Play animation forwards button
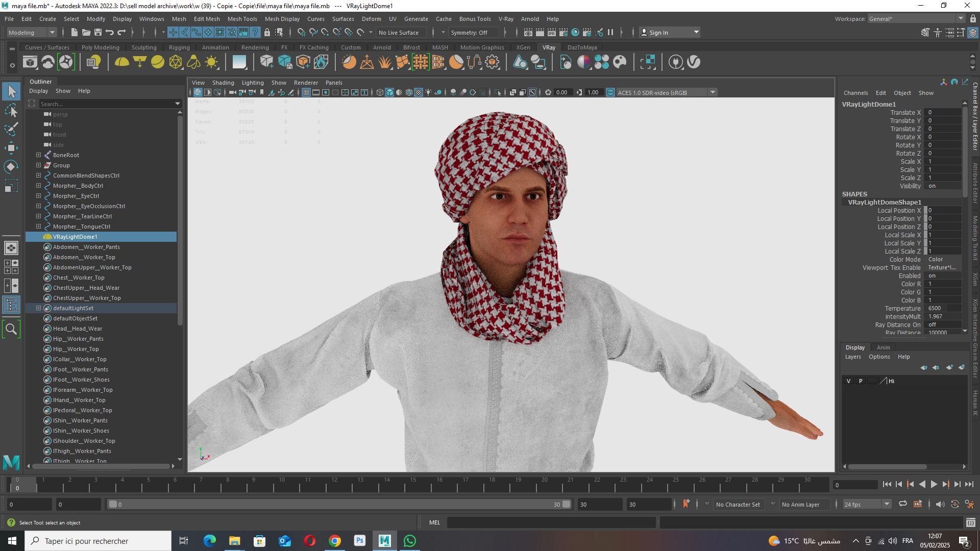Image resolution: width=980 pixels, height=551 pixels. coord(934,485)
